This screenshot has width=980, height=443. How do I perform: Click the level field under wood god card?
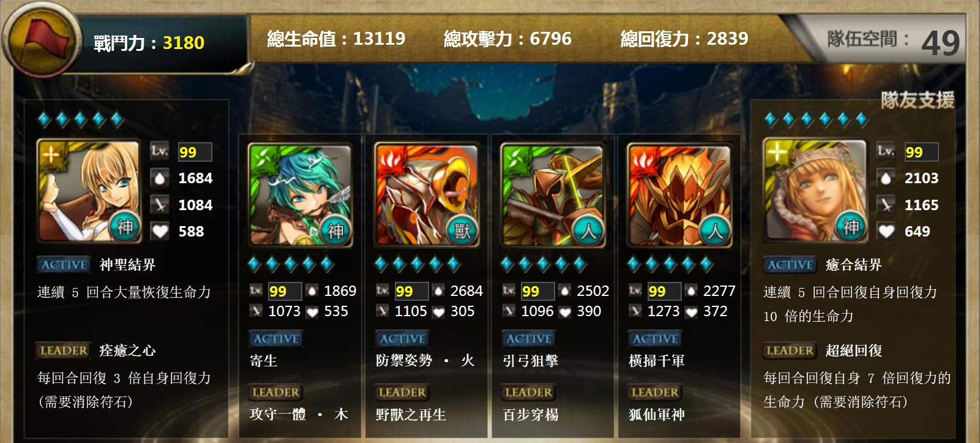[x=285, y=291]
